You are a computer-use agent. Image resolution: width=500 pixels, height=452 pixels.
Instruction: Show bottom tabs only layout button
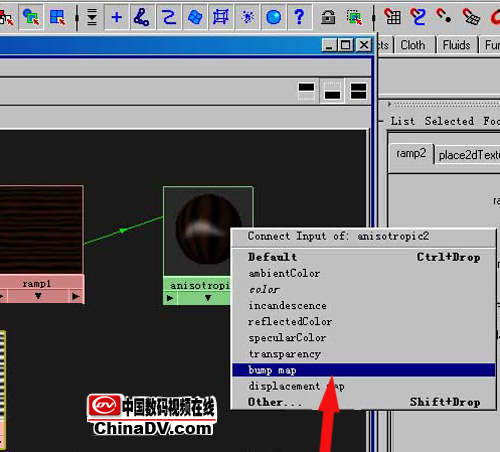[332, 91]
